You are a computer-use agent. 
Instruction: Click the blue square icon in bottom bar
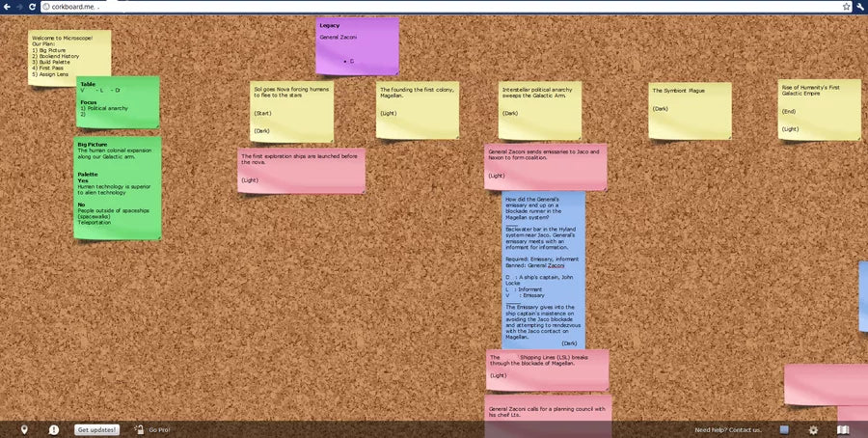[x=785, y=429]
